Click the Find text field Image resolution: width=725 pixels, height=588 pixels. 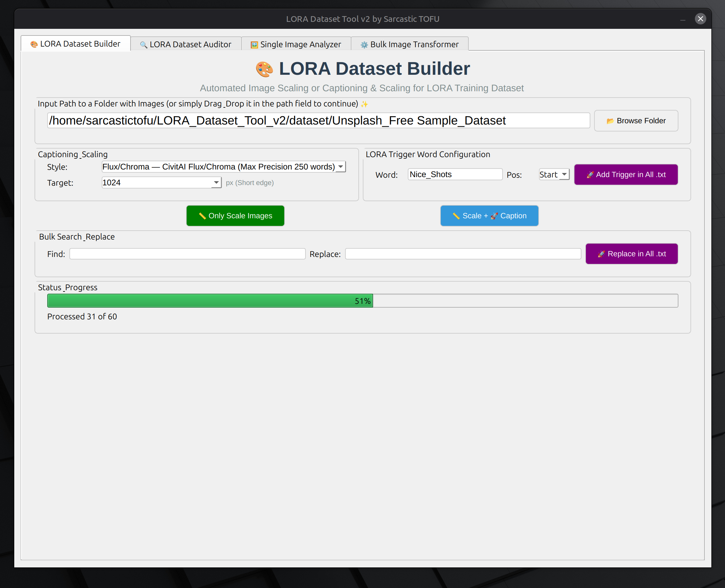coord(187,254)
